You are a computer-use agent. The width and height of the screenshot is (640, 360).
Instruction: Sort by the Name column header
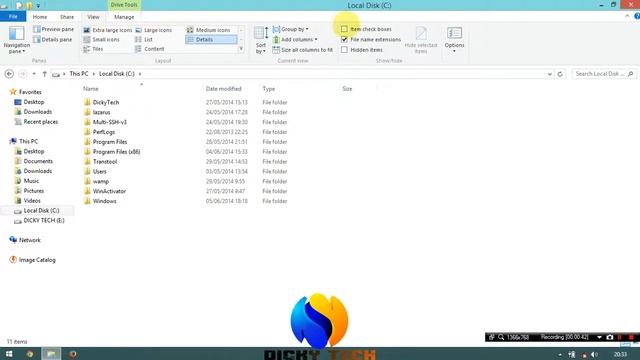[x=91, y=89]
